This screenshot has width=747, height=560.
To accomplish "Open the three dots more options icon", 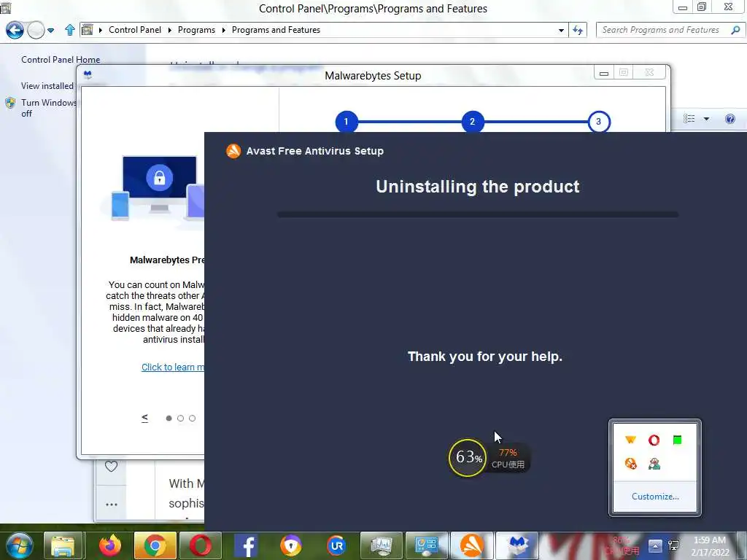I will tap(112, 505).
